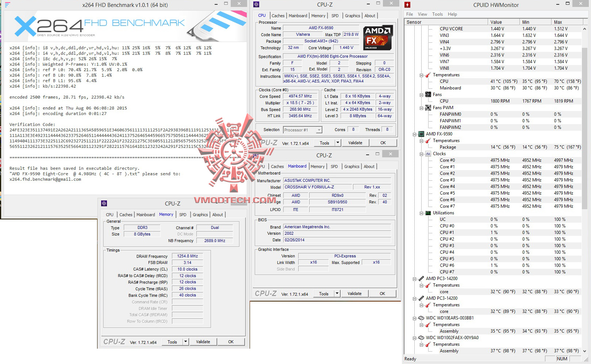Open About tab in the CPU-Z processor window
Viewport: 591px width, 364px height.
(370, 16)
